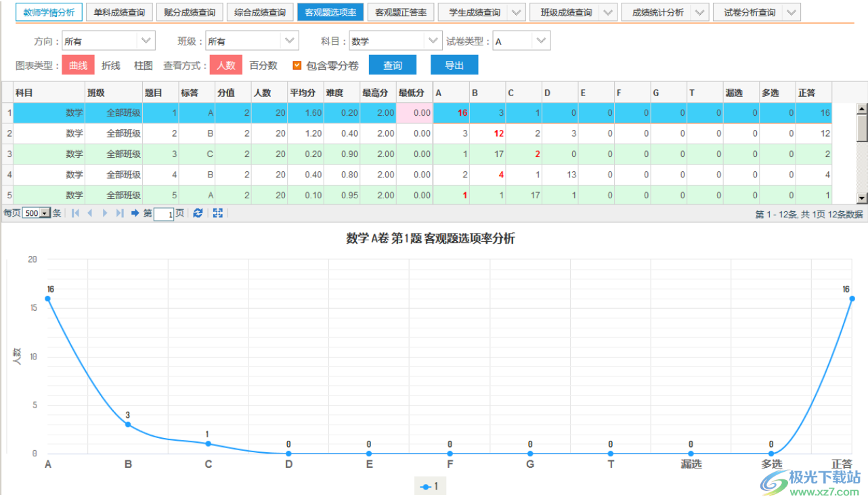
Task: Expand the 试卷分析查询 arrow menu
Action: click(x=792, y=12)
